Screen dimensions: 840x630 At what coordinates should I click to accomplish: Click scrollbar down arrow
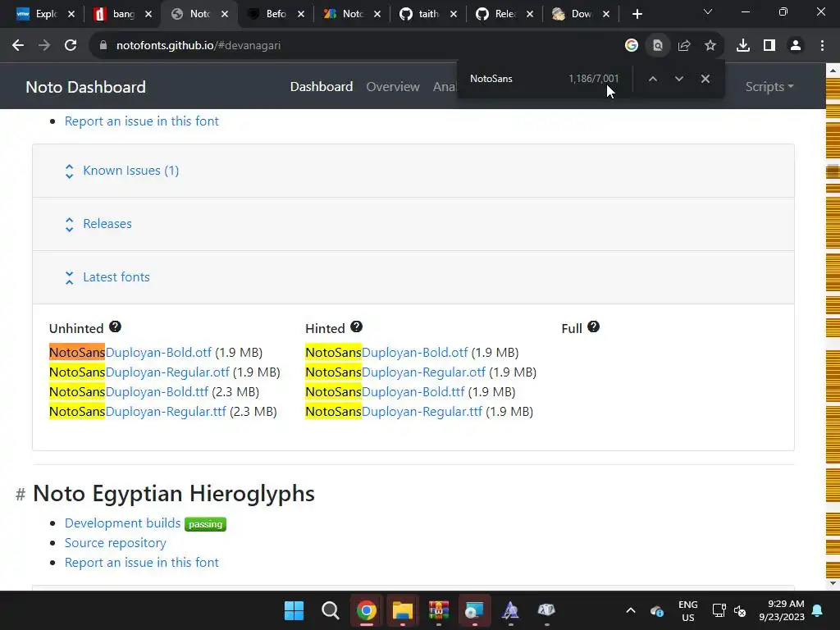point(833,583)
